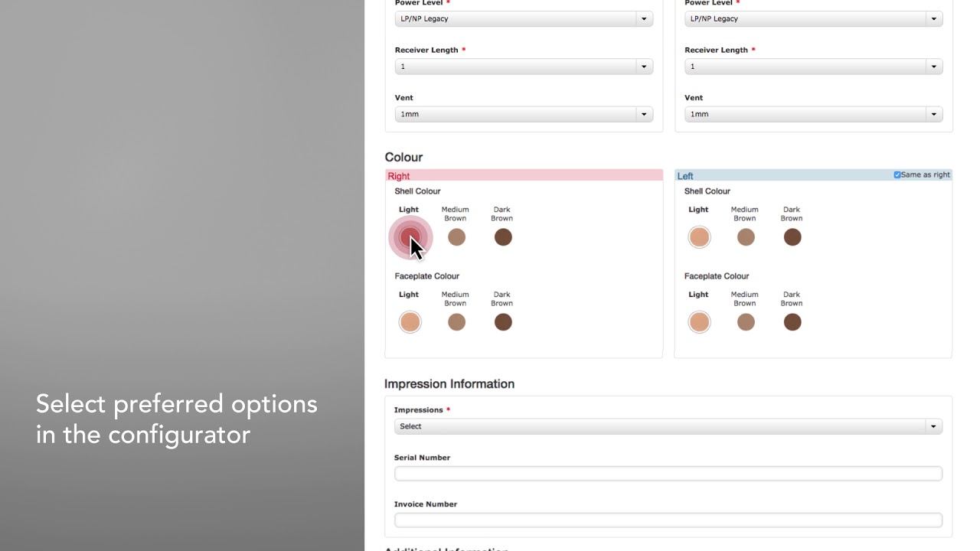The width and height of the screenshot is (980, 551).
Task: Open the Left Power Level dropdown
Action: tap(813, 18)
